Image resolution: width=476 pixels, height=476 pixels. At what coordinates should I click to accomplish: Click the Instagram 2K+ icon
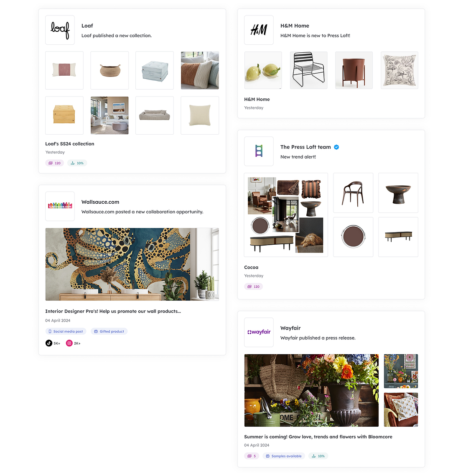tap(69, 343)
